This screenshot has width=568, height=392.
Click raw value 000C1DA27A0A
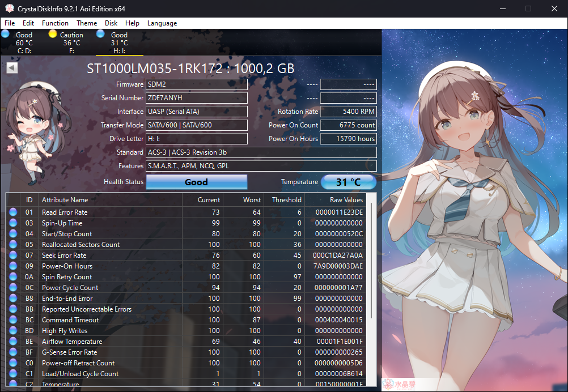338,255
